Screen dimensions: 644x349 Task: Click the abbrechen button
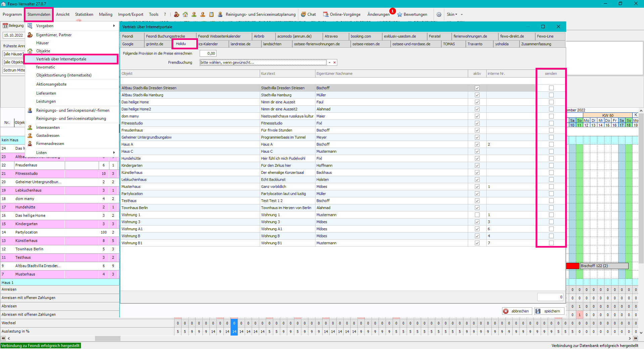coord(517,311)
